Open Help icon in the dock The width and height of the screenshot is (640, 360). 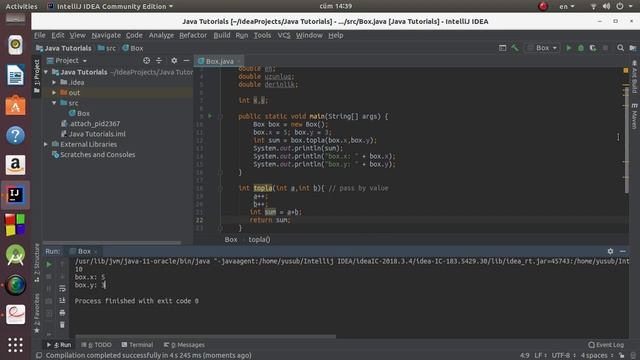point(15,135)
